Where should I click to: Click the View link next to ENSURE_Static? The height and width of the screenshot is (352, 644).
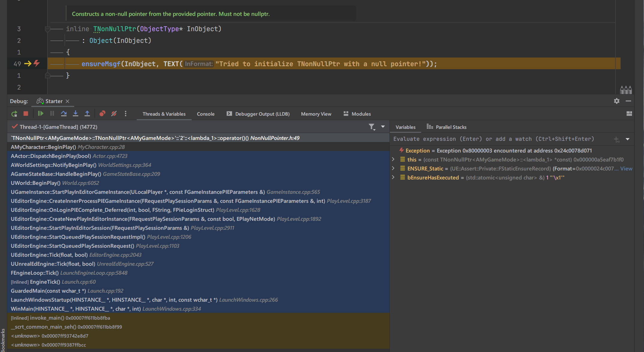pyautogui.click(x=626, y=168)
